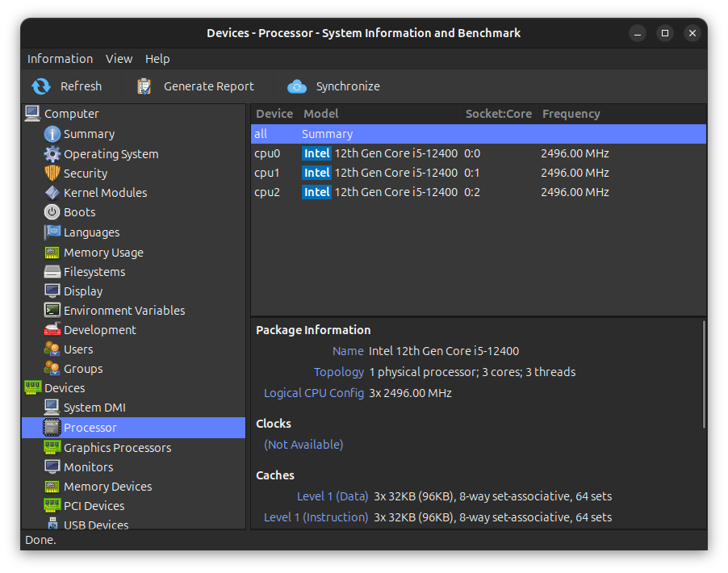Viewport: 728px width, 573px height.
Task: Click the Boots power icon
Action: pyautogui.click(x=52, y=211)
